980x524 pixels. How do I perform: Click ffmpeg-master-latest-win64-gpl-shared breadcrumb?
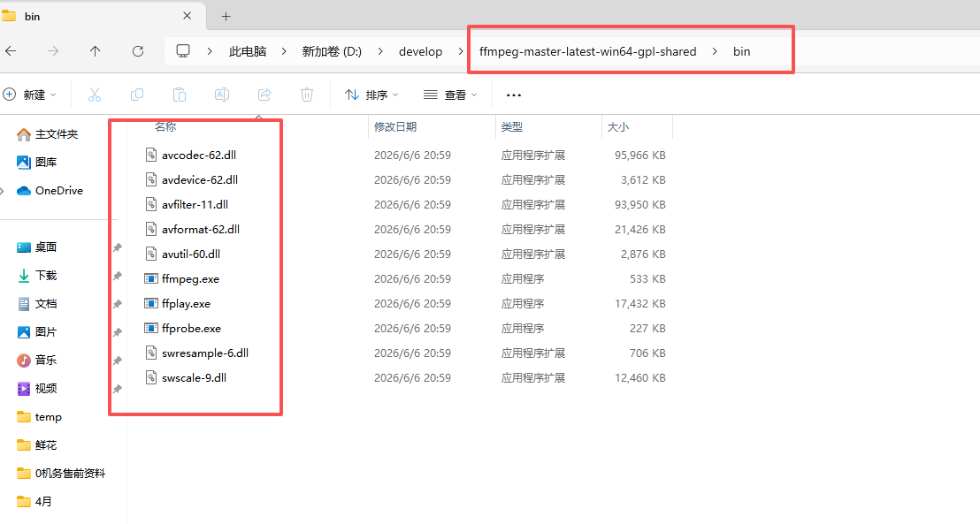coord(587,51)
